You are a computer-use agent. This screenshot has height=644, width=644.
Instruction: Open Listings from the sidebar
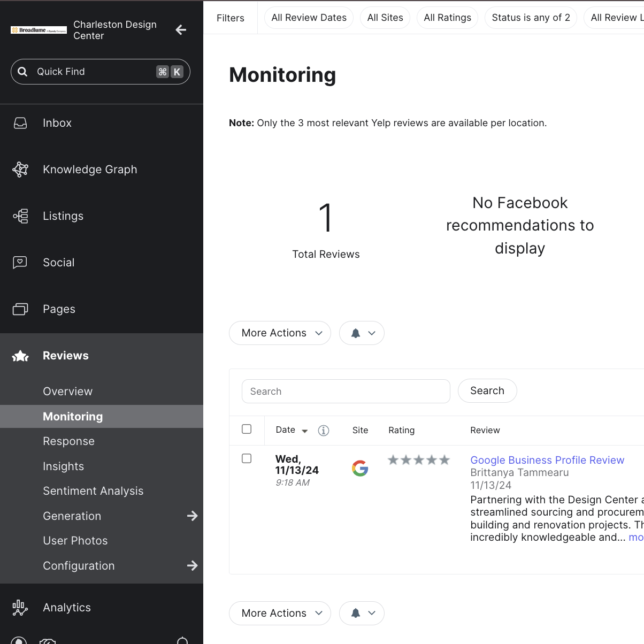(x=63, y=216)
